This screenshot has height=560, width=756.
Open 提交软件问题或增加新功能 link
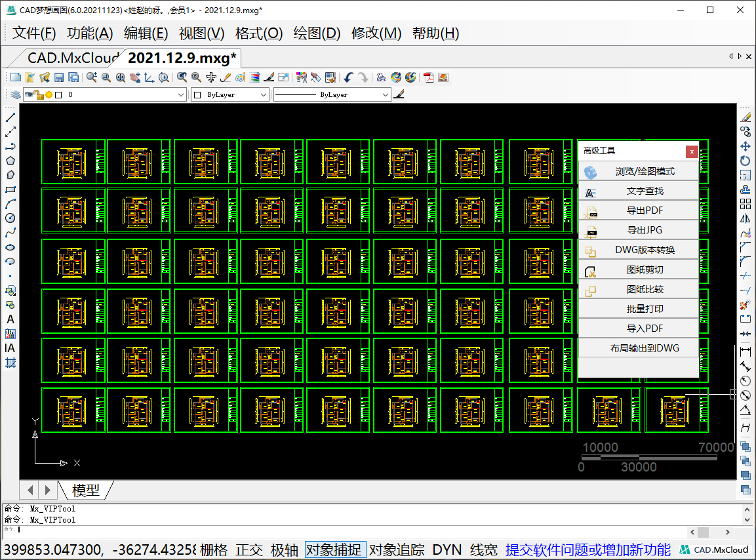(587, 550)
